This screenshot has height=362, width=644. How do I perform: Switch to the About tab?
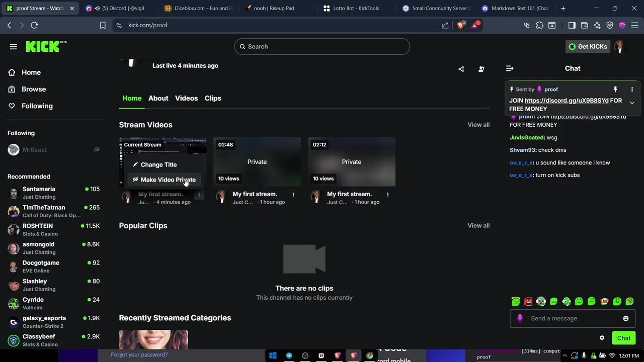tap(158, 99)
